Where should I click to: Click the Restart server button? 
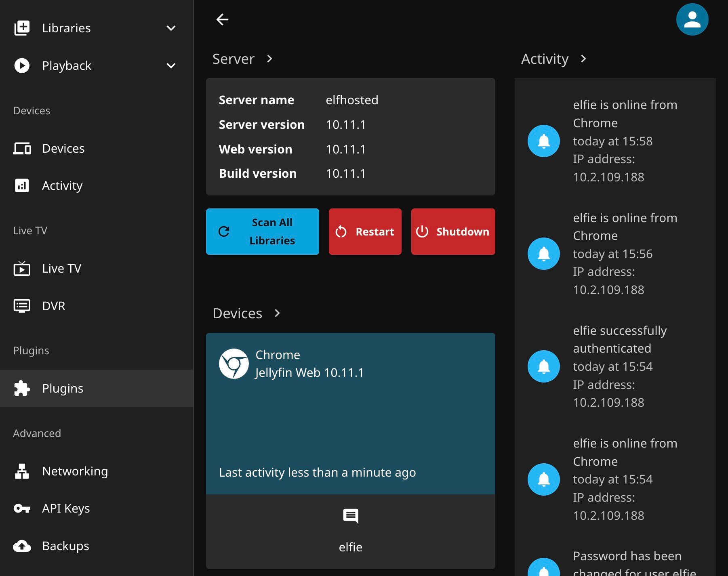(365, 231)
